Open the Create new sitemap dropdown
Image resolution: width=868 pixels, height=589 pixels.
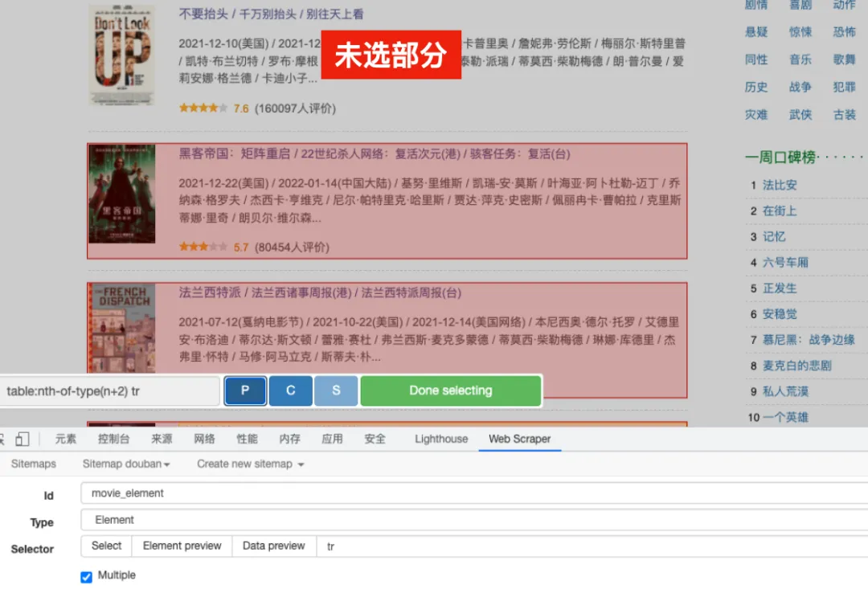point(250,464)
